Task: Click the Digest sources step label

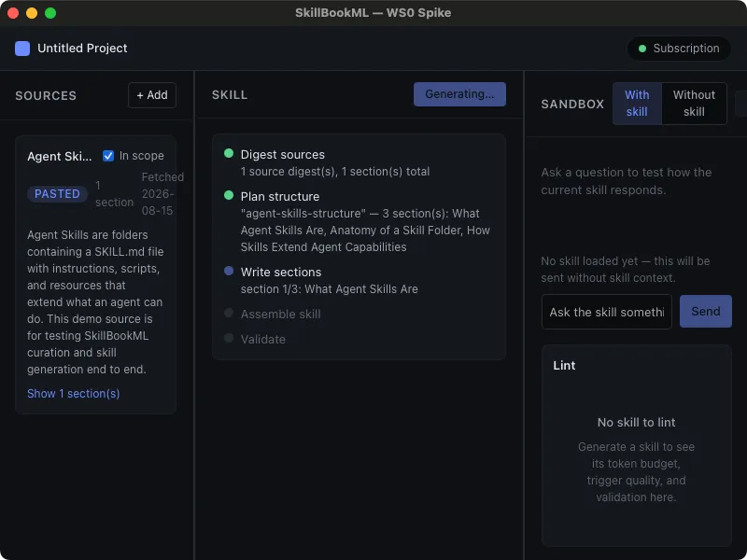Action: [x=283, y=155]
